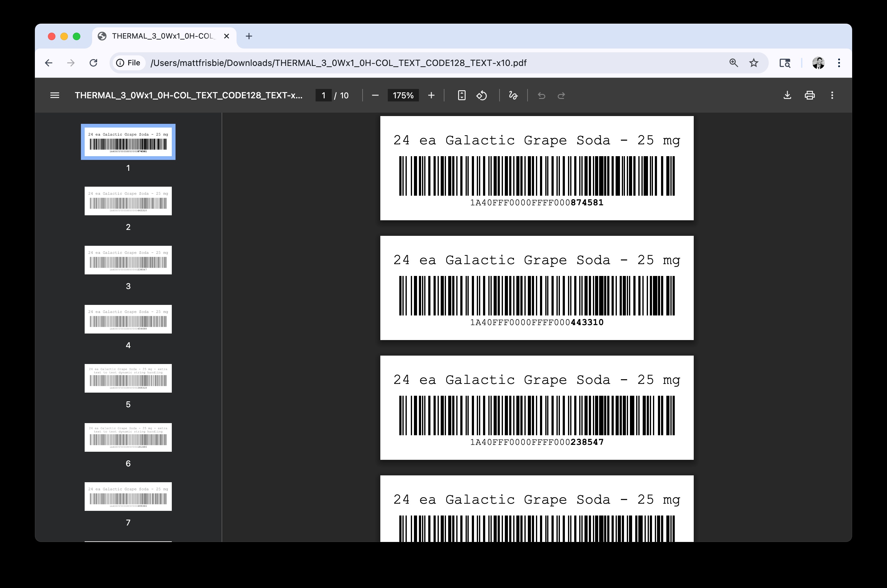
Task: Click the page number input field
Action: click(x=323, y=95)
